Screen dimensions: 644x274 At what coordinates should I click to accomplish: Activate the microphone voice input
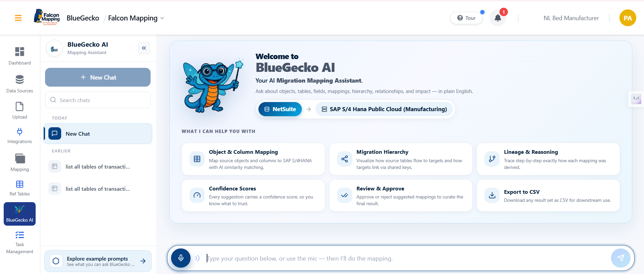coord(181,258)
